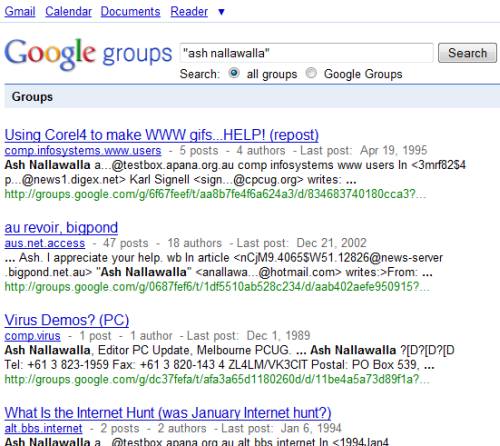Open the "Virus Demos? (PC)" result

67,320
